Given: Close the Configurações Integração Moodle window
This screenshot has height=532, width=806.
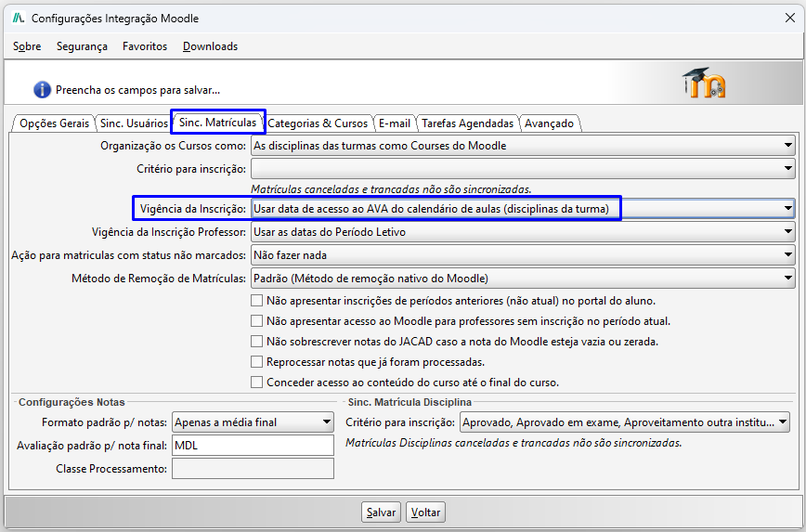Looking at the screenshot, I should [790, 18].
